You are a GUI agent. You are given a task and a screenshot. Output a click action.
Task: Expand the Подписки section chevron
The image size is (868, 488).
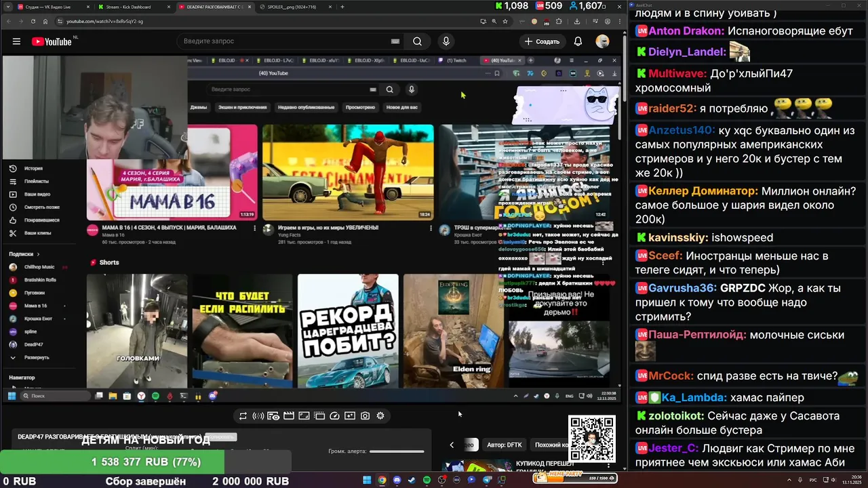coord(39,254)
